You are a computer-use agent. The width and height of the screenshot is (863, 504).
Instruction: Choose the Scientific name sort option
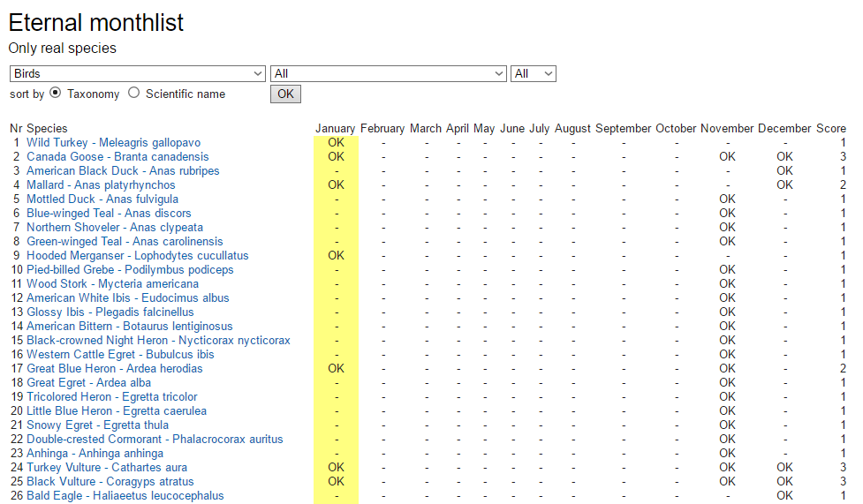tap(134, 93)
